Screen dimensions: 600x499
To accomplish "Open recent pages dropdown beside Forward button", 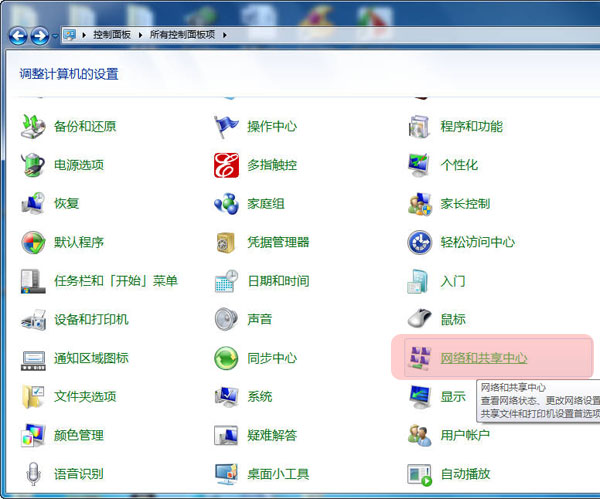I will point(55,36).
